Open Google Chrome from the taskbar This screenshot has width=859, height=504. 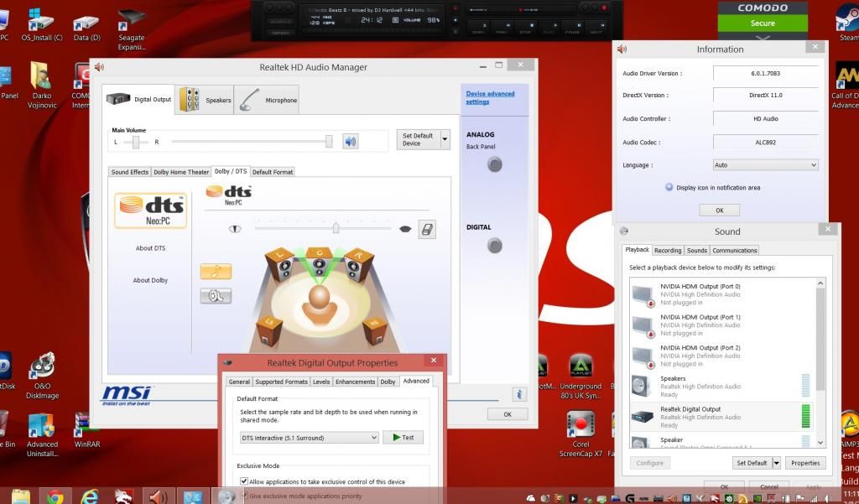55,496
